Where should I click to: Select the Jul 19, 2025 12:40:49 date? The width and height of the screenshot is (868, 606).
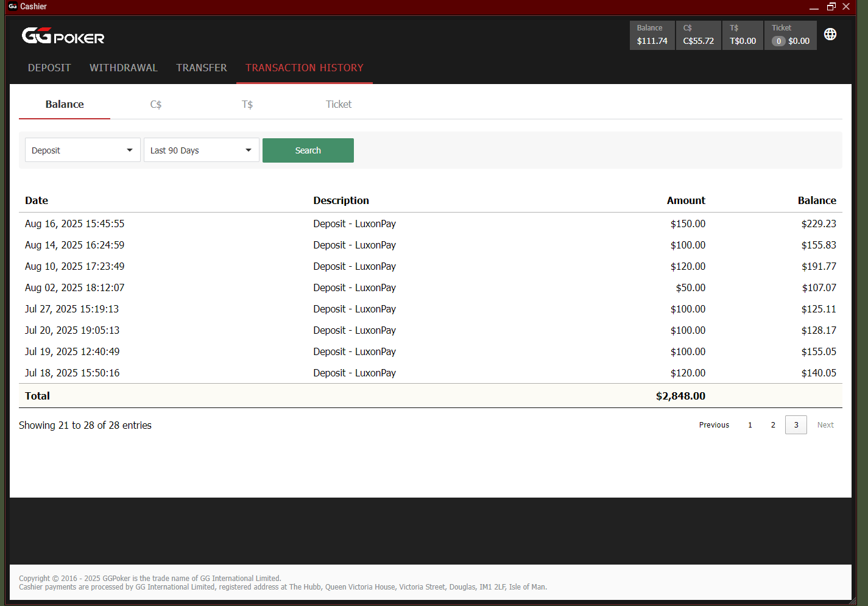coord(72,351)
